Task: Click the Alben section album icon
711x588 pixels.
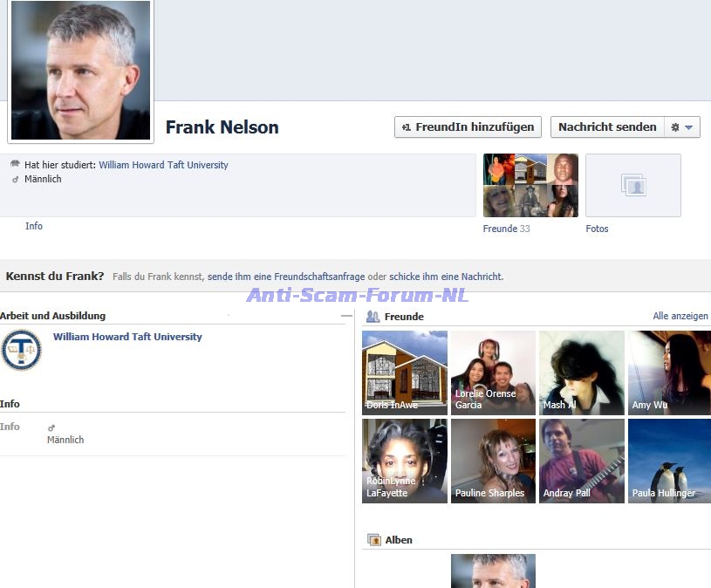Action: 374,540
